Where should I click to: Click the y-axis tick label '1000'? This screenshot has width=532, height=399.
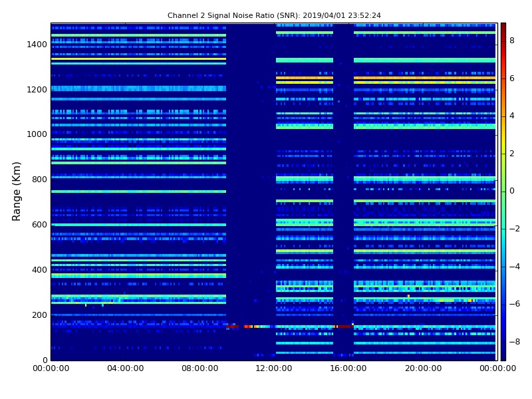tap(37, 134)
